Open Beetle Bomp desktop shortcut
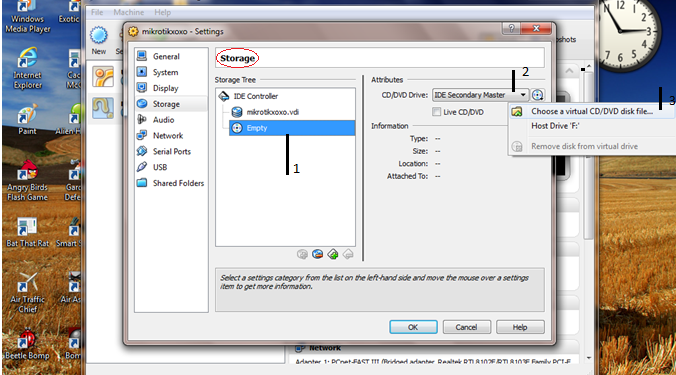This screenshot has height=375, width=676. [27, 345]
